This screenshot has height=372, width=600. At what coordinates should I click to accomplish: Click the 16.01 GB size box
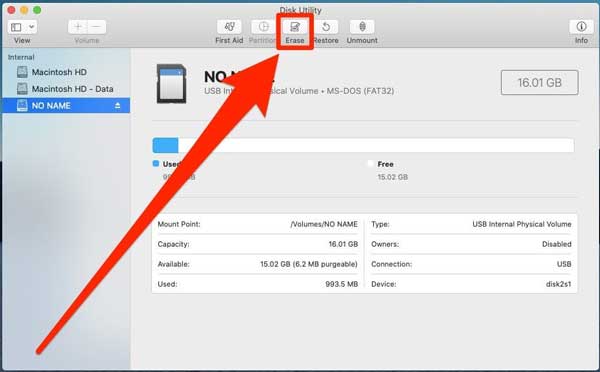click(540, 82)
